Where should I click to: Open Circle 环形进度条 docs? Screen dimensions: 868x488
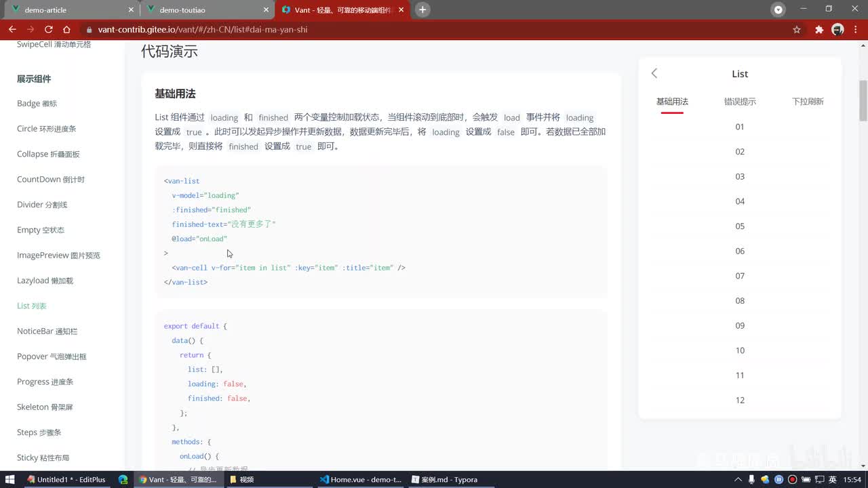click(x=46, y=129)
